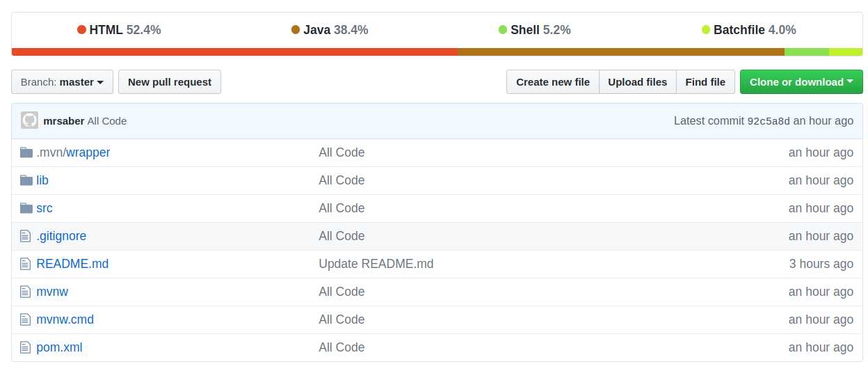
Task: Open the latest commit hash 92c5a8d
Action: point(769,120)
